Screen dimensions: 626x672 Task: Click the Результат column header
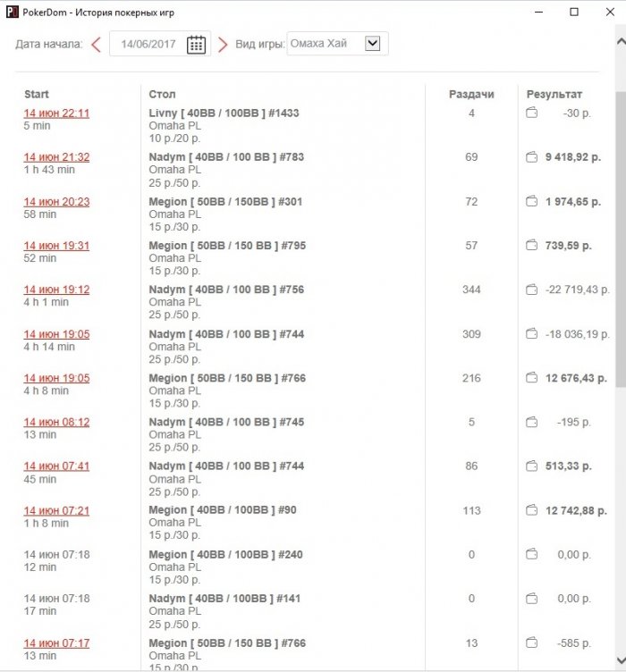pyautogui.click(x=554, y=95)
